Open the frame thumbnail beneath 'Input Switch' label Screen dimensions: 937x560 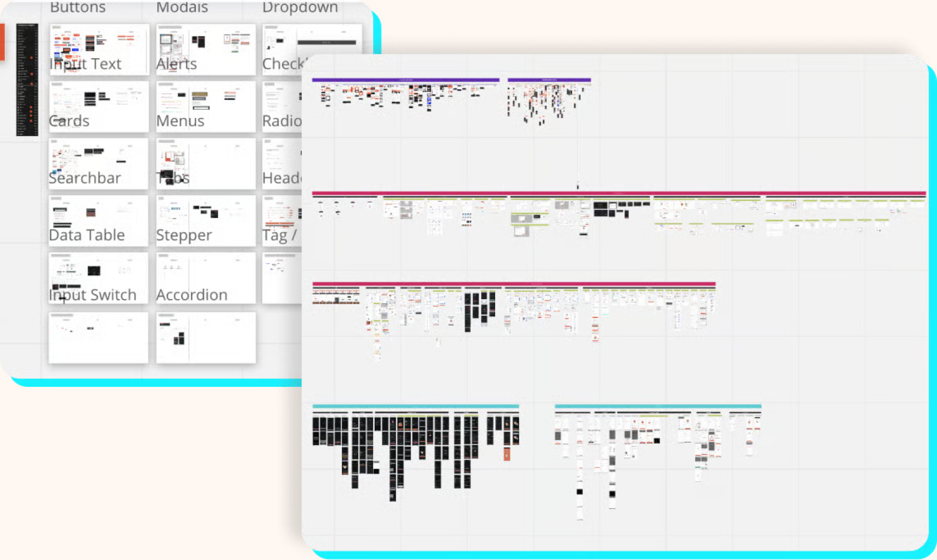98,338
